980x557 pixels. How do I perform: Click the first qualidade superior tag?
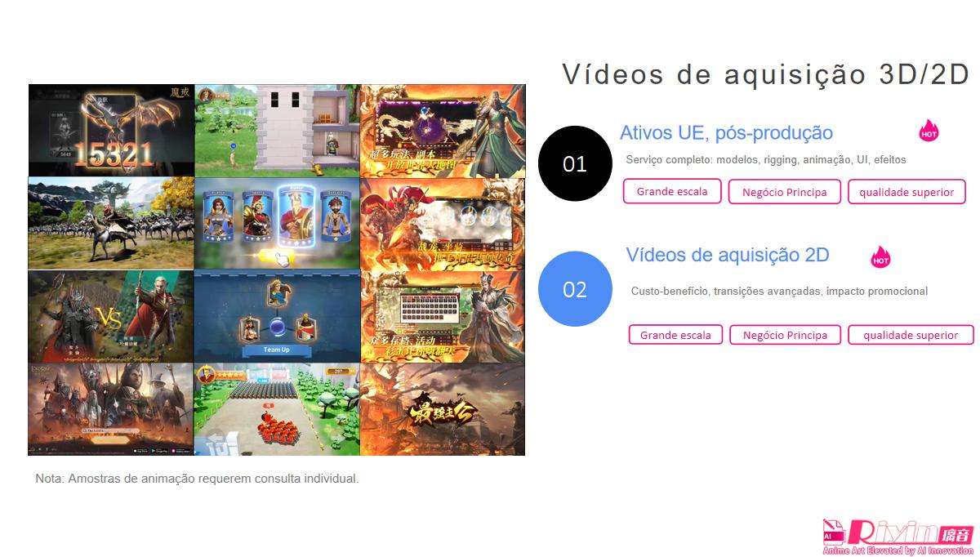click(x=906, y=192)
